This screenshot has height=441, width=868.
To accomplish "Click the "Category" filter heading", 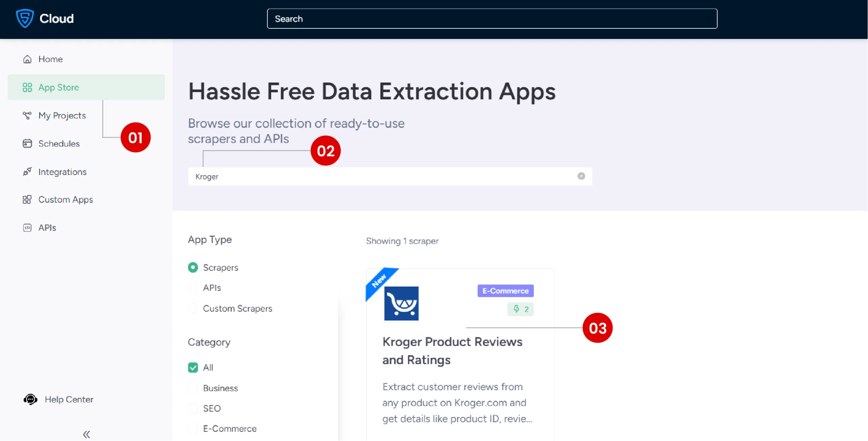I will [209, 342].
